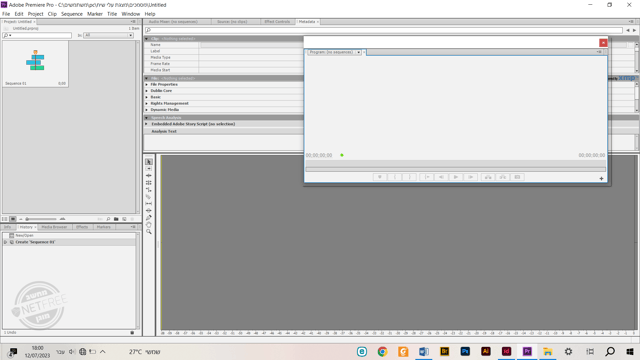Click Mark Out button in Program monitor

coord(409,177)
